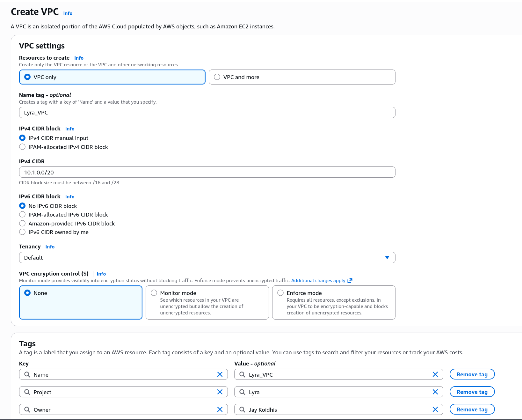Open Info link next to Create VPC
Image resolution: width=522 pixels, height=420 pixels.
coord(68,13)
